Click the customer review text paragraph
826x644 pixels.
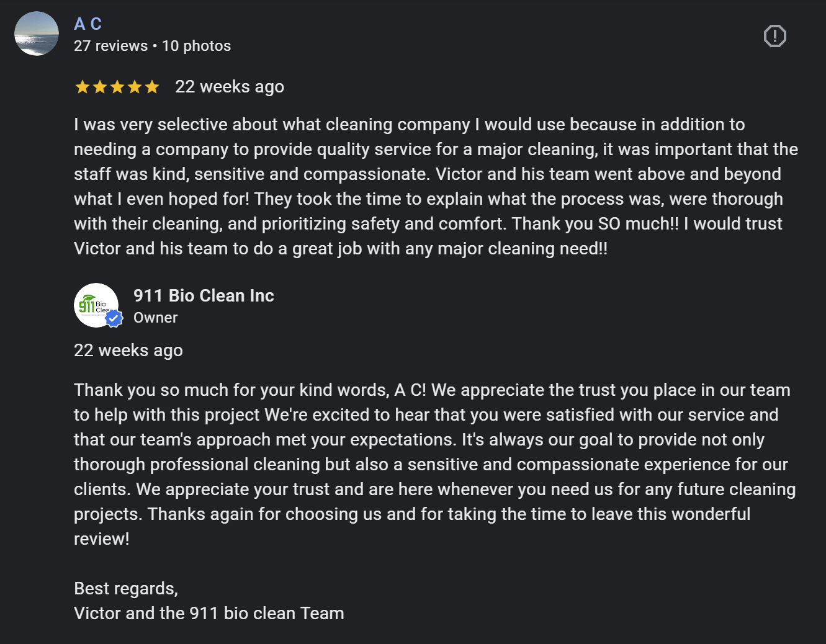click(428, 186)
